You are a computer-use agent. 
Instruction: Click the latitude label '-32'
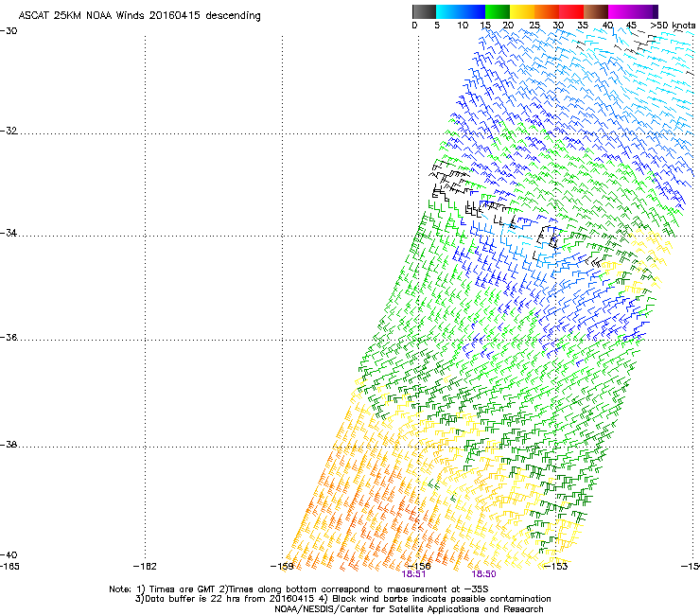[9, 131]
